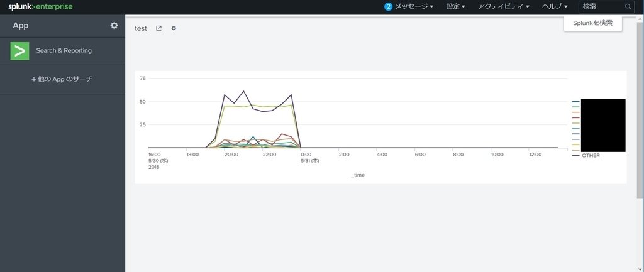
Task: Expand the アクティビティ dropdown
Action: 503,6
